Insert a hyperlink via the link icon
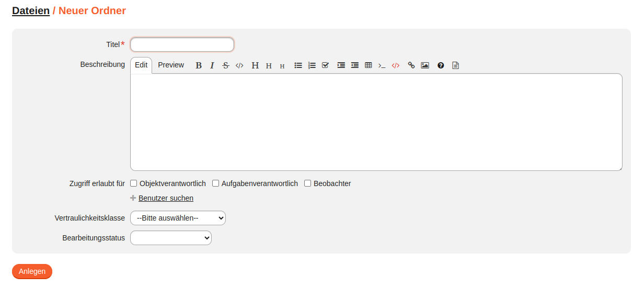The width and height of the screenshot is (644, 288). pos(411,65)
